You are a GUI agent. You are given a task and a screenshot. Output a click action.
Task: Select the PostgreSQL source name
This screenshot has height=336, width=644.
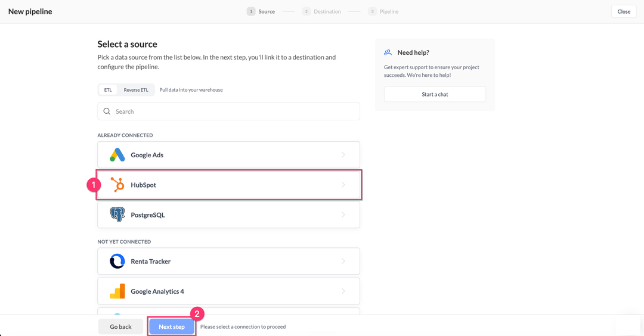(148, 214)
